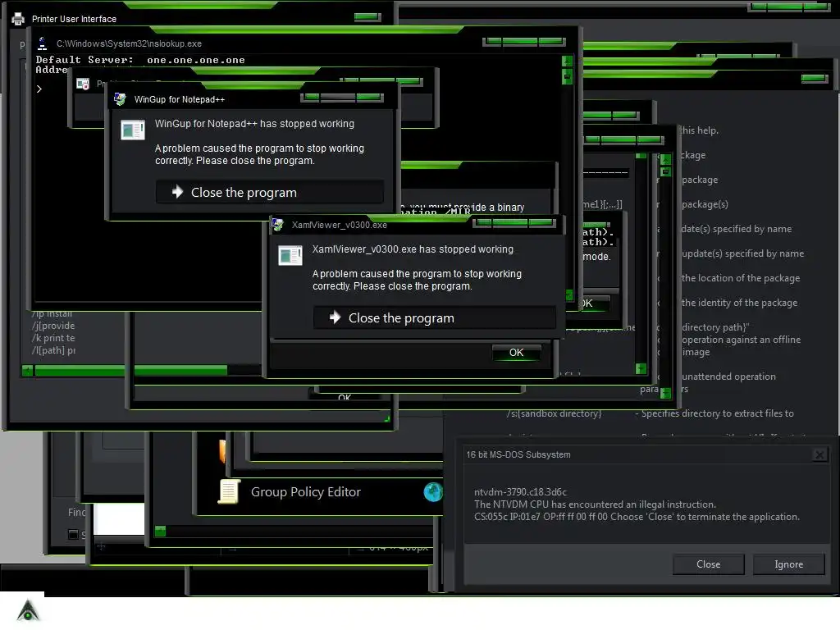Click the printer icon in Printer User Interface title
Viewport: 840px width, 630px height.
point(18,19)
